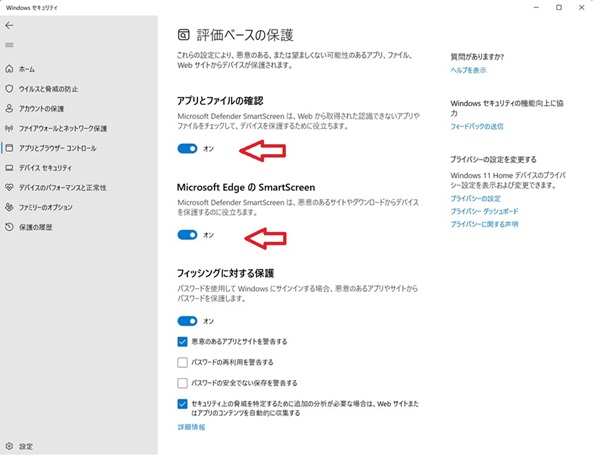
Task: Open デバイス セキュリティ section
Action: click(45, 168)
